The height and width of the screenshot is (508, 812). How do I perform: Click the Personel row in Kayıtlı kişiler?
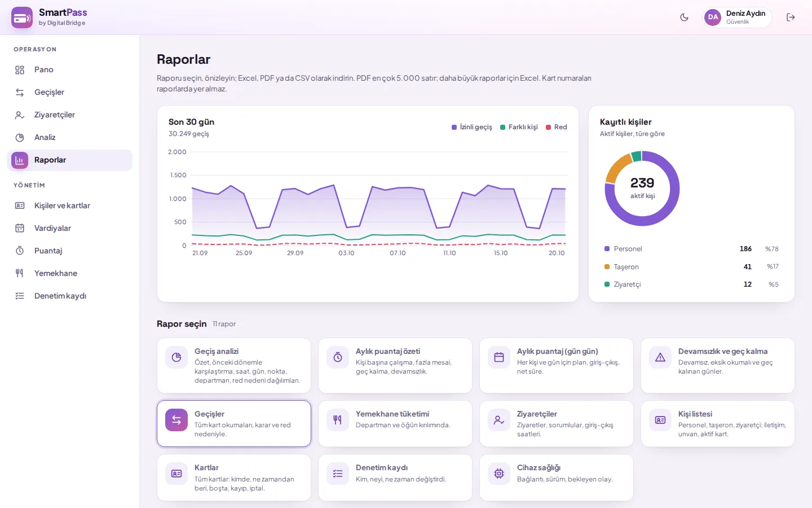tap(691, 249)
